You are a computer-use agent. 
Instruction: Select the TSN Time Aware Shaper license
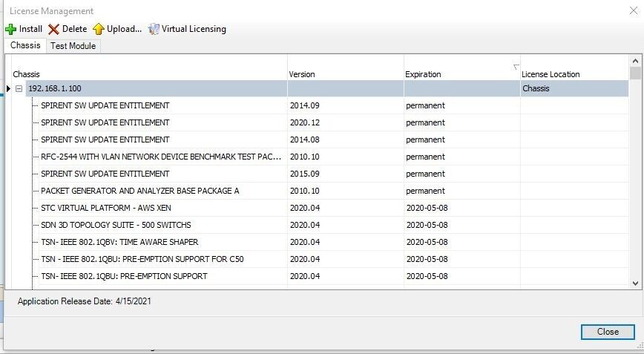click(x=119, y=242)
